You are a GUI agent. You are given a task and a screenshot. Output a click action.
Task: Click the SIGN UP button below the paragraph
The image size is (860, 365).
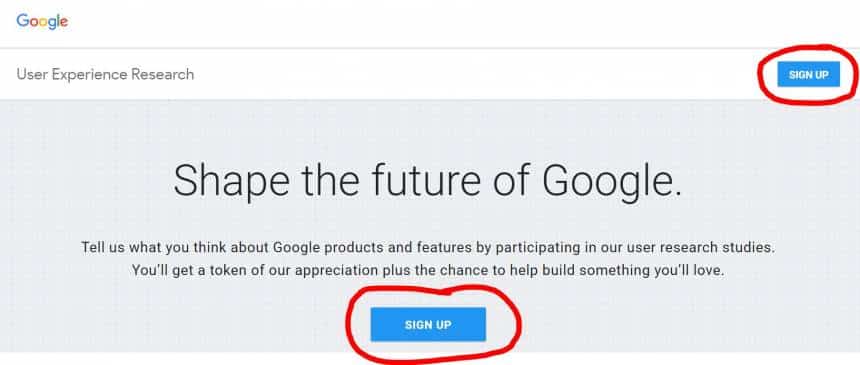pos(428,324)
